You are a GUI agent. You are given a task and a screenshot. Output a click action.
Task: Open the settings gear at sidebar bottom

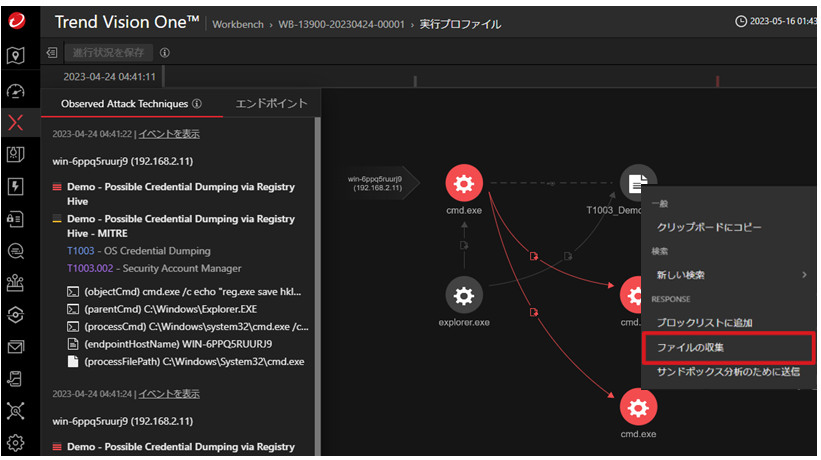coord(16,442)
